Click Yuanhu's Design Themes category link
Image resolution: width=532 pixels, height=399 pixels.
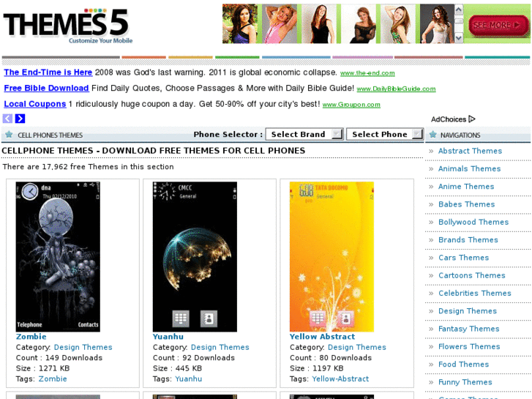coord(220,347)
